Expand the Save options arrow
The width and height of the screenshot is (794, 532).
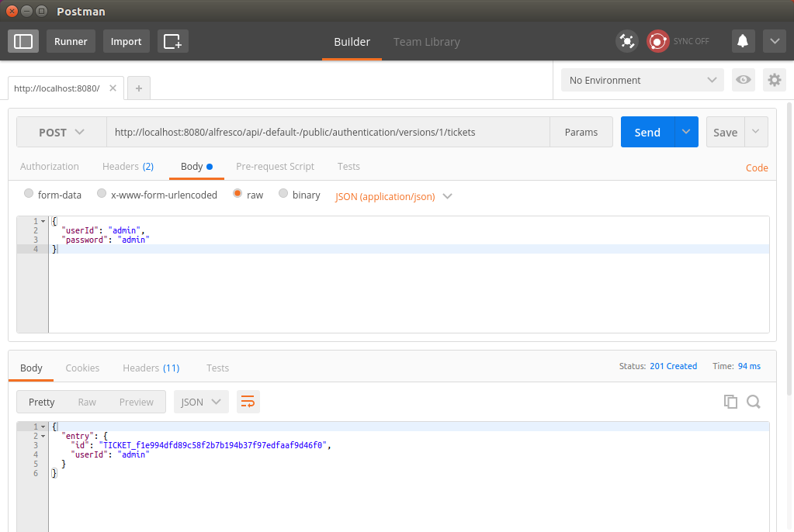tap(756, 132)
